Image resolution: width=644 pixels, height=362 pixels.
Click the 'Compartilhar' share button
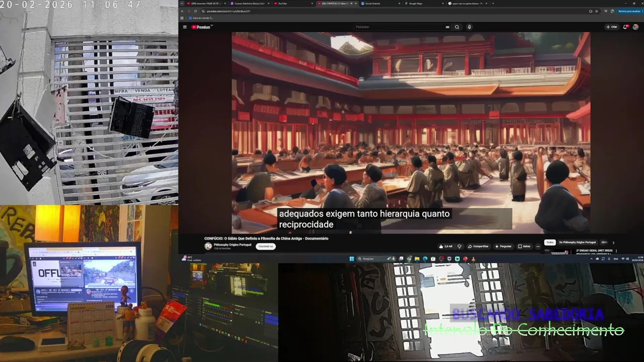click(x=478, y=246)
